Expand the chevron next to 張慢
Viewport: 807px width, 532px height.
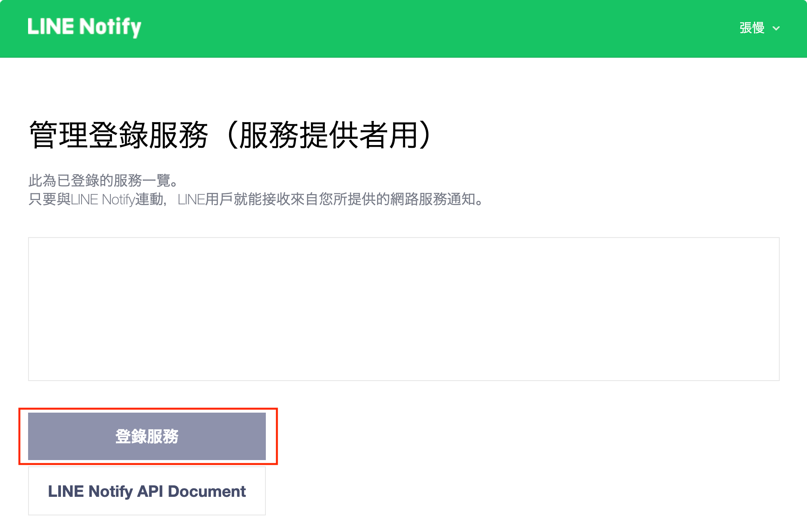pos(776,28)
